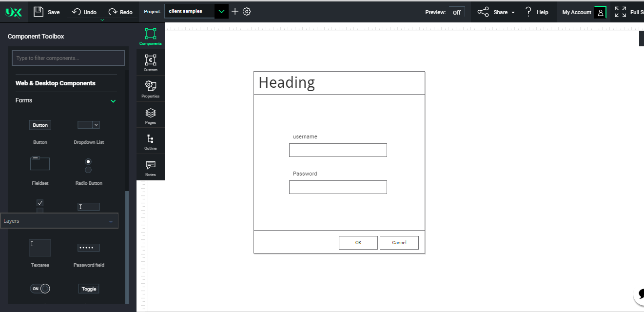Turn Preview on
The height and width of the screenshot is (312, 644).
[457, 12]
